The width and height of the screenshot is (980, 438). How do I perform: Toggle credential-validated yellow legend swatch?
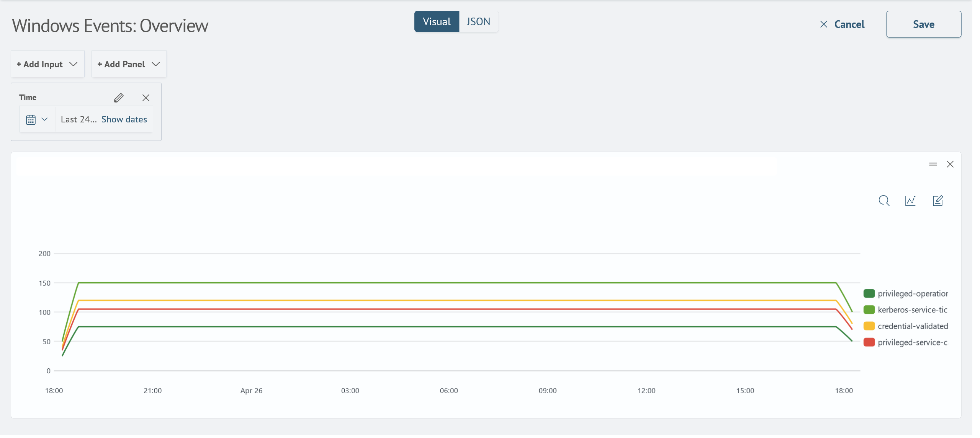click(x=869, y=326)
